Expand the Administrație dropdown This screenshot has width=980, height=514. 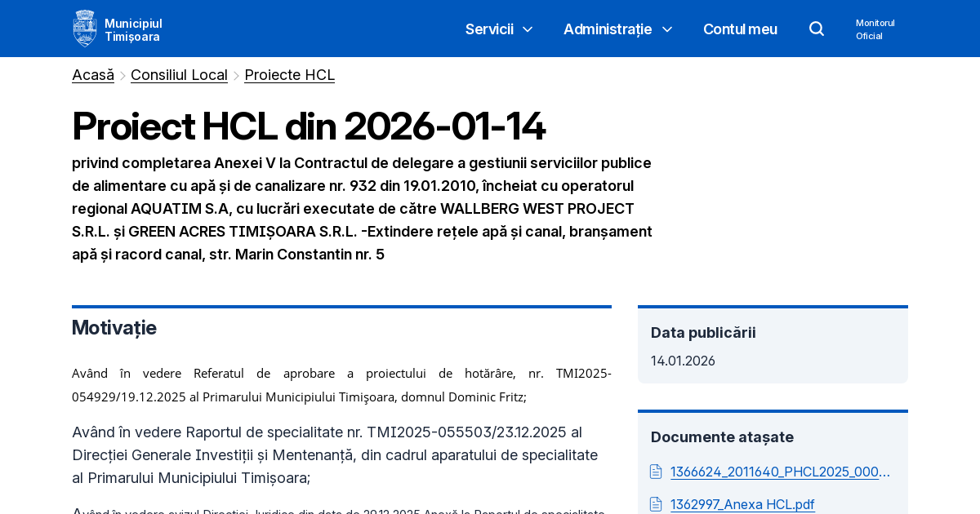coord(617,29)
